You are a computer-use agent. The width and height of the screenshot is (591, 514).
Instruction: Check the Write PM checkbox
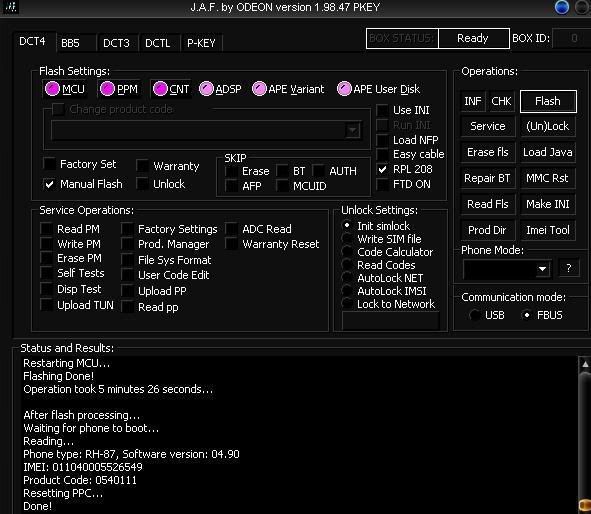coord(46,244)
